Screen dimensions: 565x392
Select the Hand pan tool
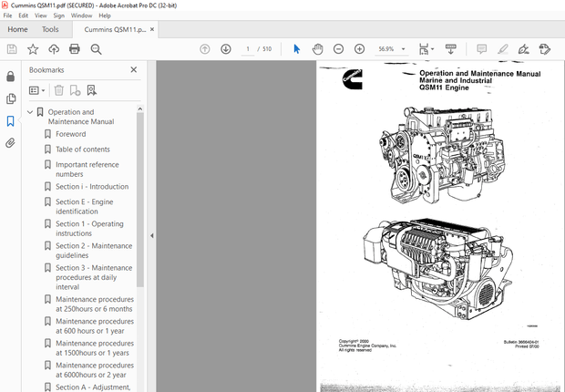coord(318,49)
